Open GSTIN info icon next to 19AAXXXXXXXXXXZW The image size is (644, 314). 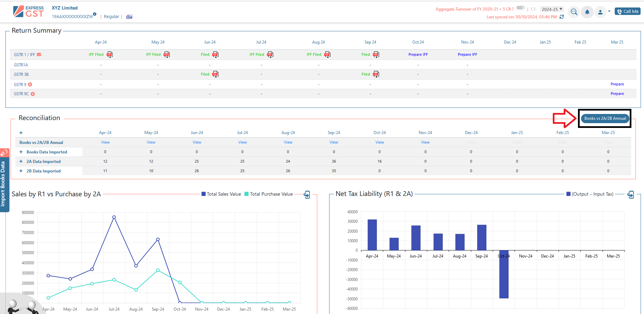pos(95,14)
